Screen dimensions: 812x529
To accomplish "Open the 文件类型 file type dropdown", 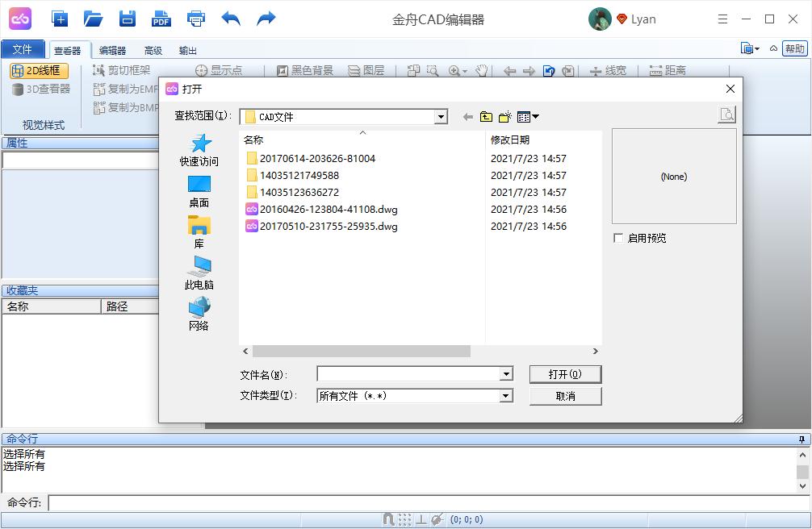I will click(506, 395).
